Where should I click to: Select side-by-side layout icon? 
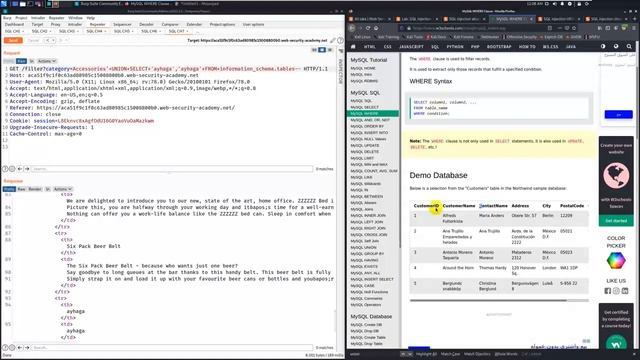tap(314, 50)
